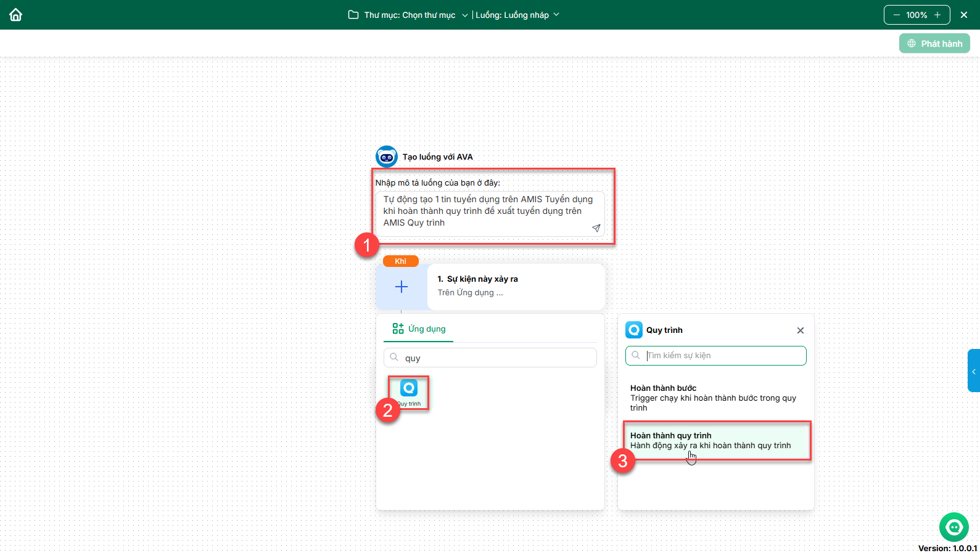Zoom out using the minus icon
The width and height of the screenshot is (980, 553).
pyautogui.click(x=896, y=15)
